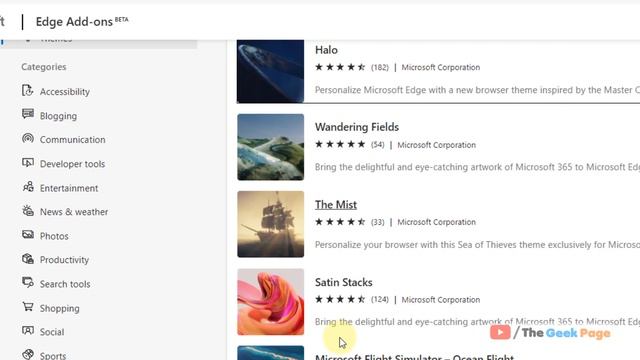Browse the Entertainment category
This screenshot has width=640, height=360.
click(69, 188)
